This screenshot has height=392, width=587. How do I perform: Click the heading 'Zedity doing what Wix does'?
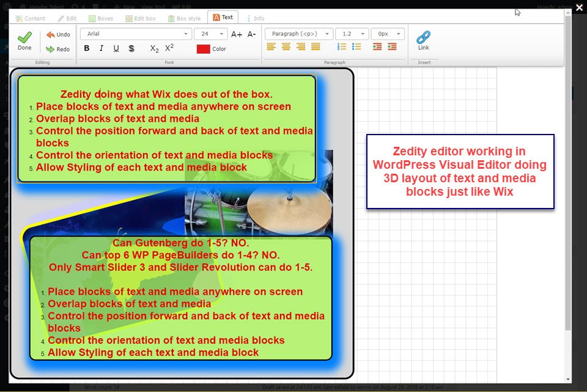coord(166,94)
